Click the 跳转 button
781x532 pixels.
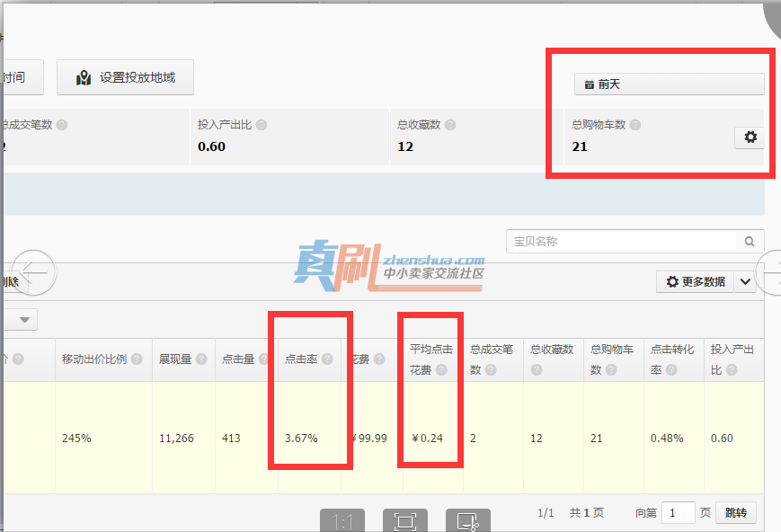(736, 513)
